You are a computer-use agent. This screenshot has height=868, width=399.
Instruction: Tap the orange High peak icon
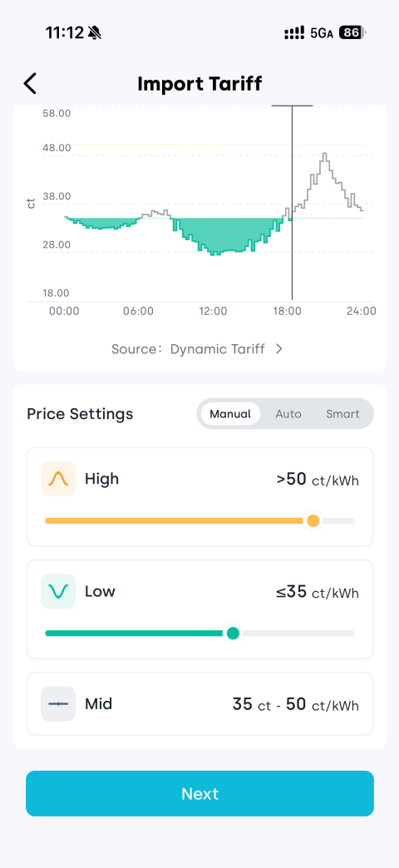click(x=58, y=478)
